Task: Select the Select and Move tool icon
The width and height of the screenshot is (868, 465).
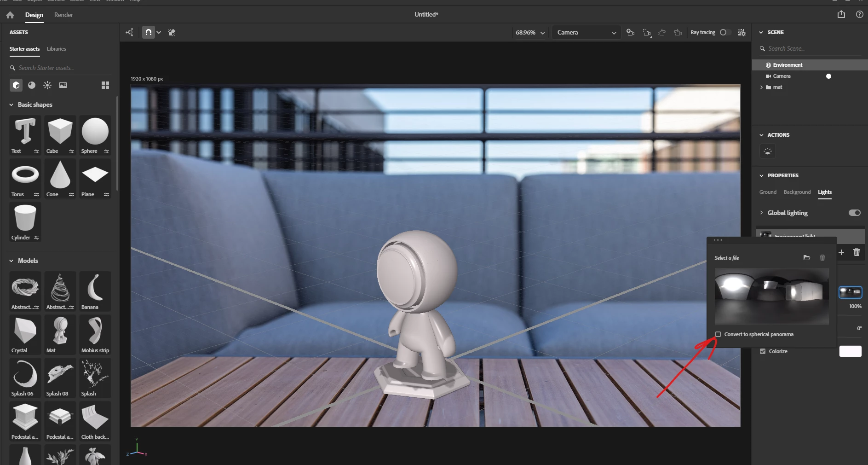Action: [130, 32]
